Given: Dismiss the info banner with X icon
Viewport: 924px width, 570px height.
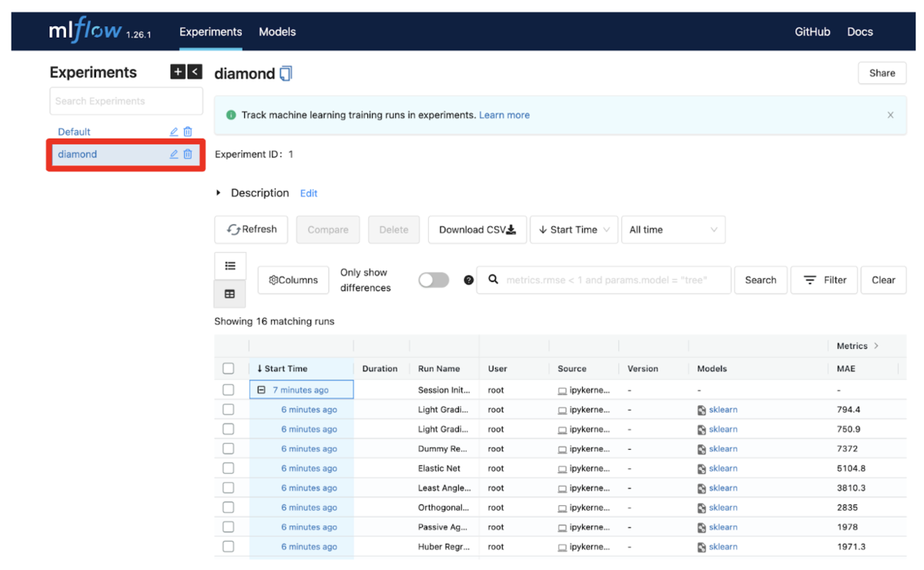Looking at the screenshot, I should click(890, 115).
